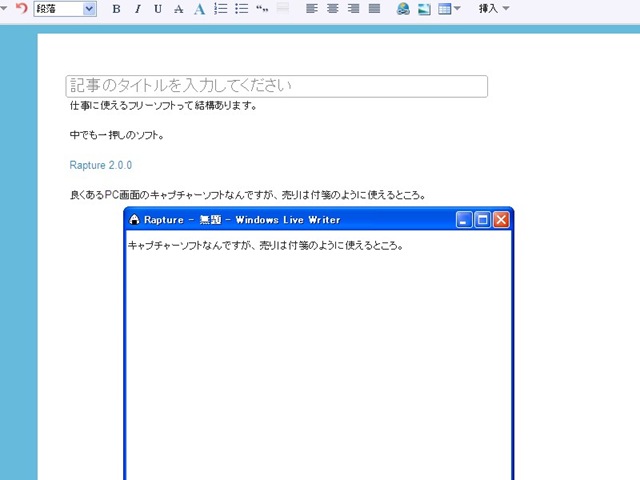Insert a picture

424,9
